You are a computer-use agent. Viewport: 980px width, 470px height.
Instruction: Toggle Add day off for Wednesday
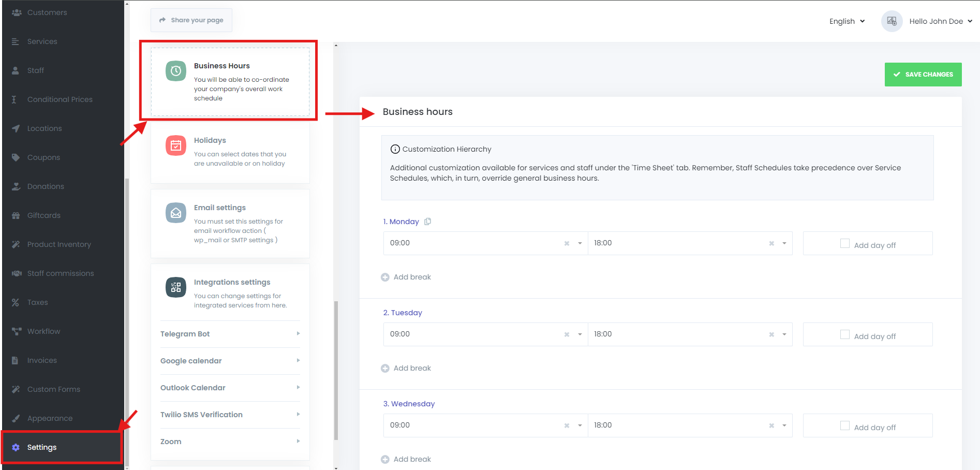(845, 425)
